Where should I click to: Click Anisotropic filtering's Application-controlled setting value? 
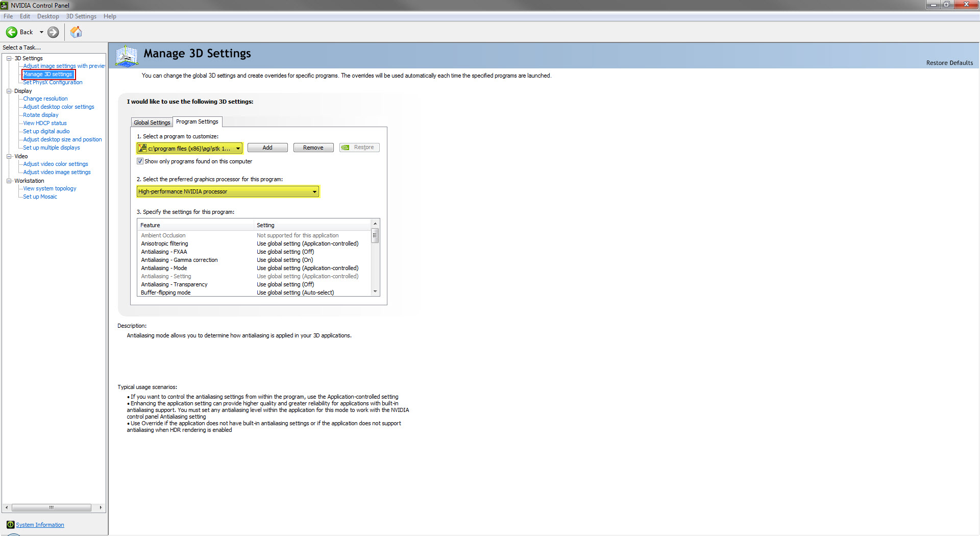(307, 243)
